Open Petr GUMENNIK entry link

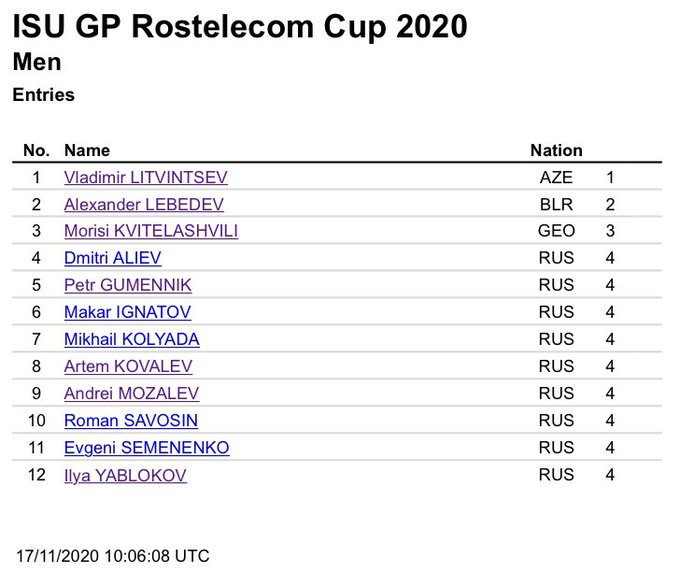[128, 286]
